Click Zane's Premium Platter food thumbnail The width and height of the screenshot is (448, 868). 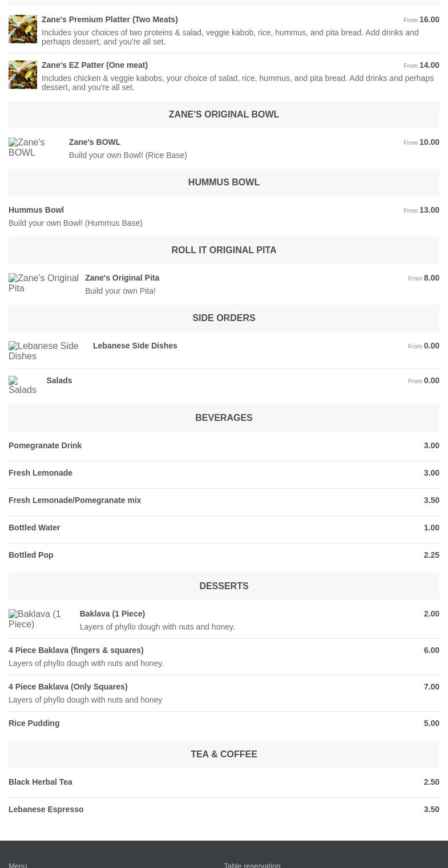(23, 29)
